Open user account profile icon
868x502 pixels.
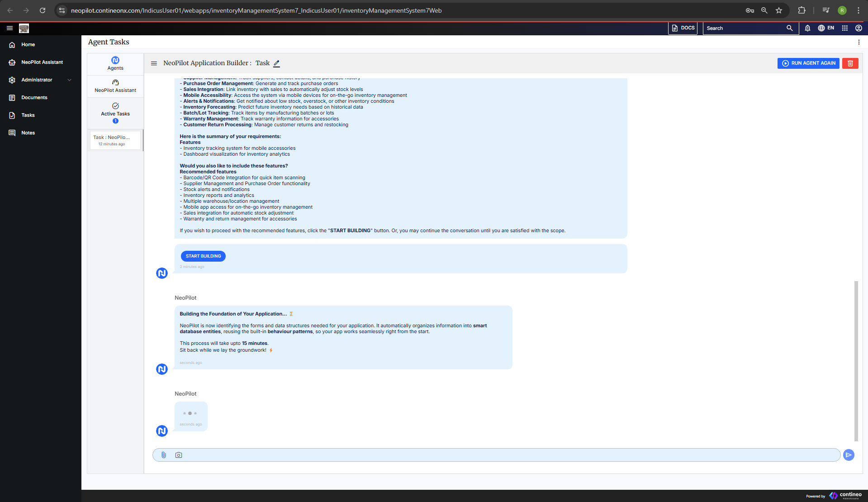[859, 28]
